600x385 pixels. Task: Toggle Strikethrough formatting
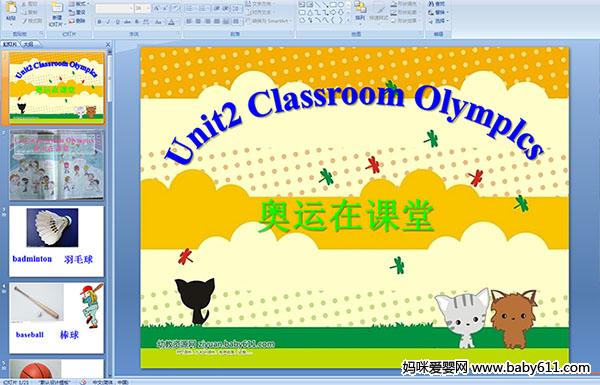point(127,22)
